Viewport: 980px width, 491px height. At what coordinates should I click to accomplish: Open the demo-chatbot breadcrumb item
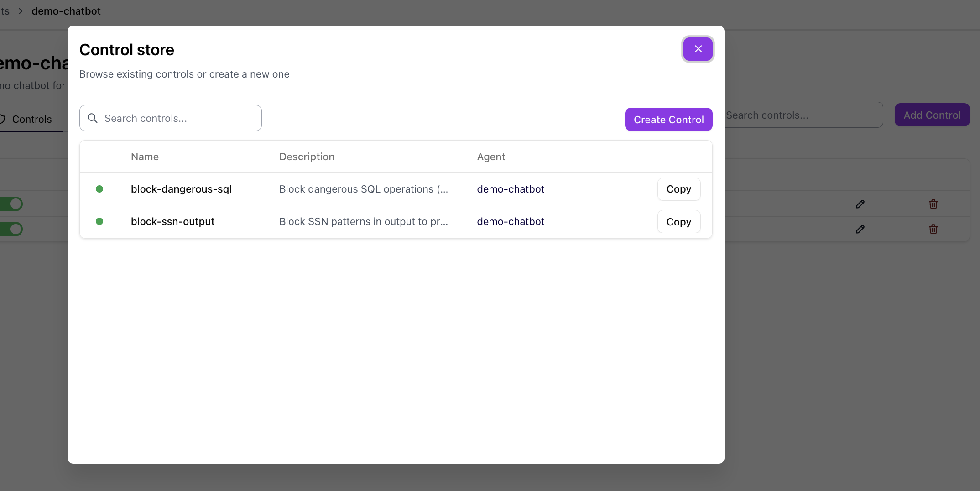[x=66, y=11]
